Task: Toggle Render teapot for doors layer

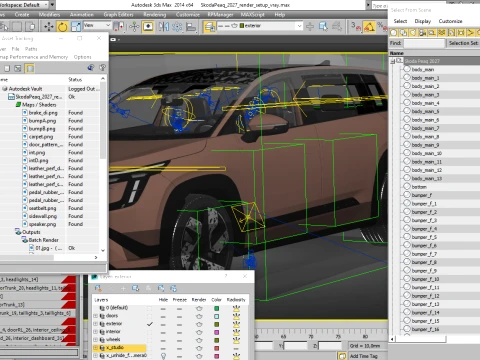Action: 199,316
